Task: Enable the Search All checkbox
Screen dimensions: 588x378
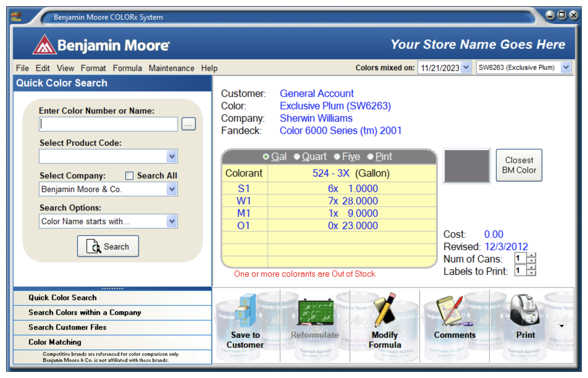Action: point(129,176)
